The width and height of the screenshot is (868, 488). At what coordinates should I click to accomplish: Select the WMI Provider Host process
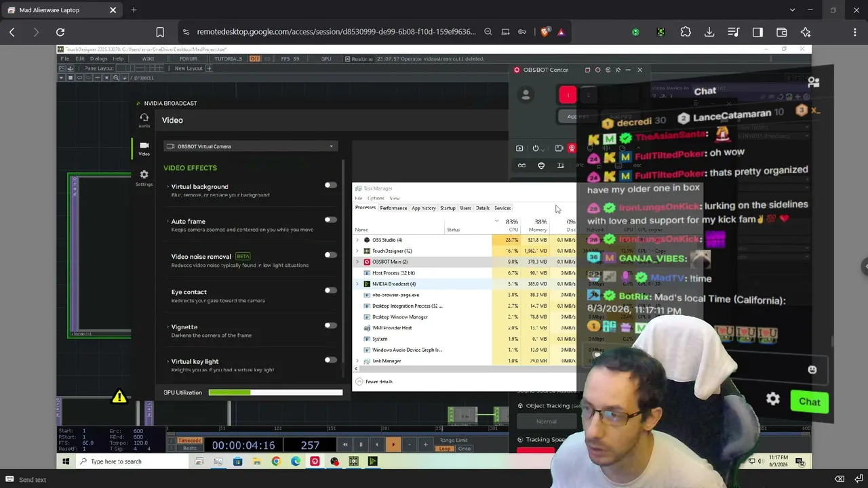click(x=465, y=328)
